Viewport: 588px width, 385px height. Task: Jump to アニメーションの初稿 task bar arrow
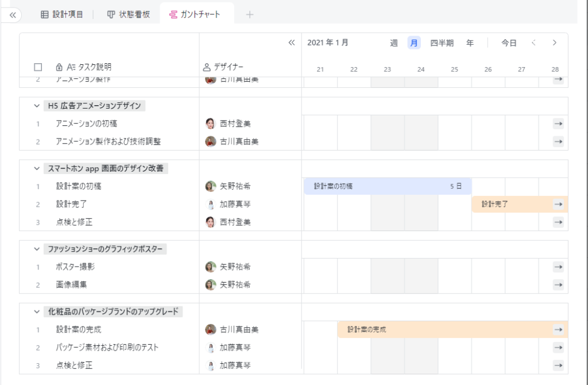(x=558, y=124)
